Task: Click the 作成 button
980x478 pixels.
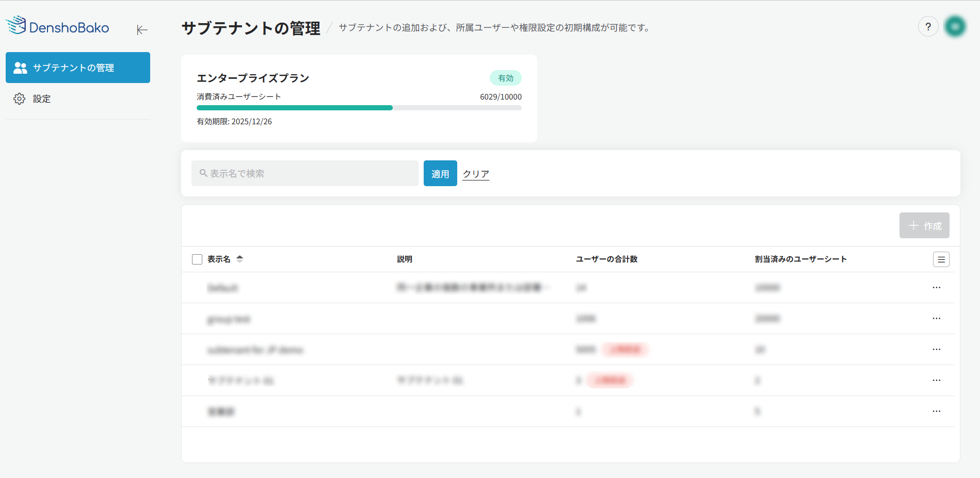Action: [x=924, y=225]
